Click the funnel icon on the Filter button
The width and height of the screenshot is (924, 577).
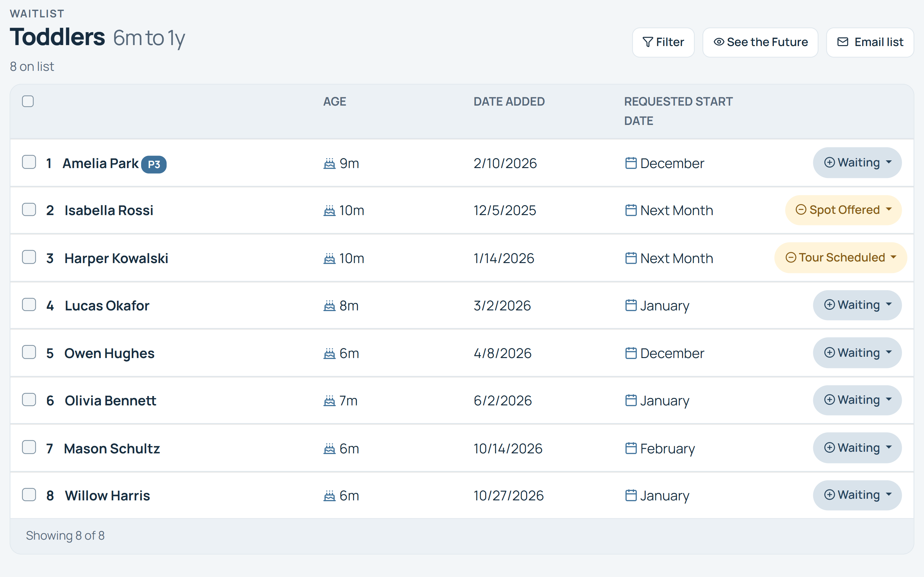[648, 42]
